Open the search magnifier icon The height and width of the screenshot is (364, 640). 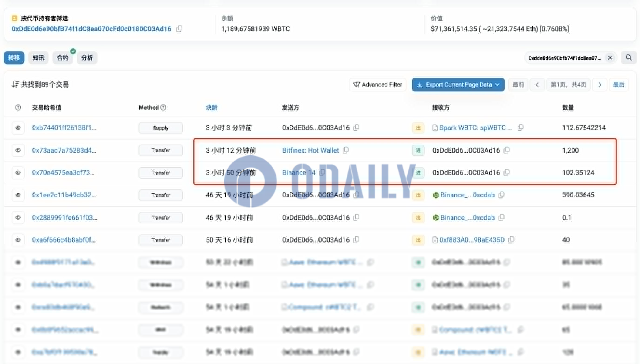click(629, 58)
